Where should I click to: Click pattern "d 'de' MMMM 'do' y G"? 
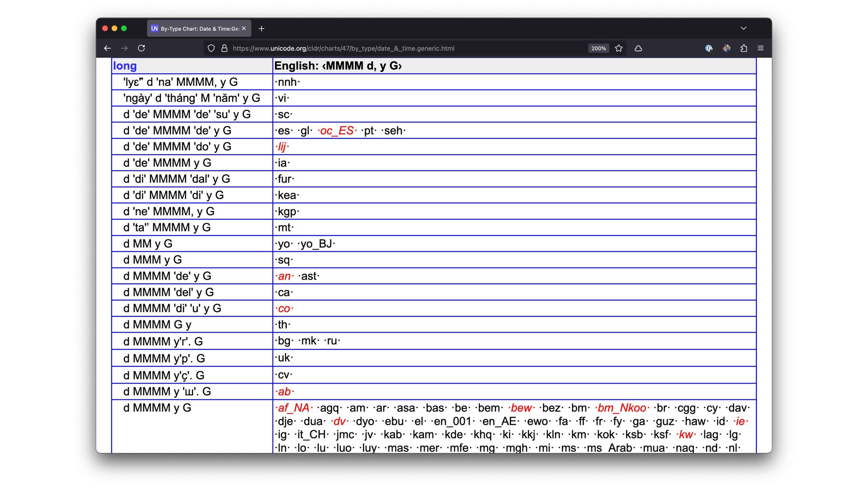(177, 147)
